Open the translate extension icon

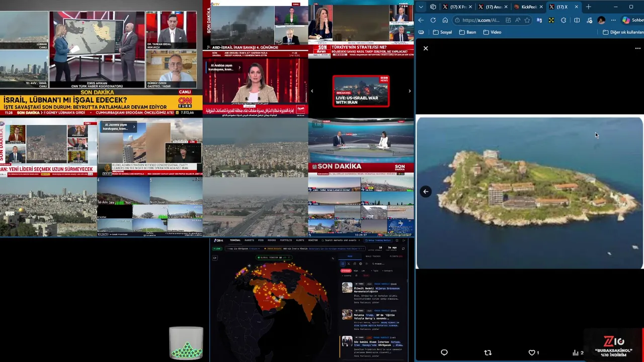click(x=539, y=20)
